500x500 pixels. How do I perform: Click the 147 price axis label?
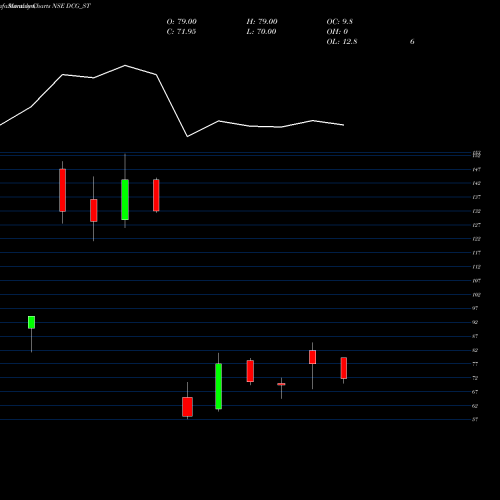point(476,170)
